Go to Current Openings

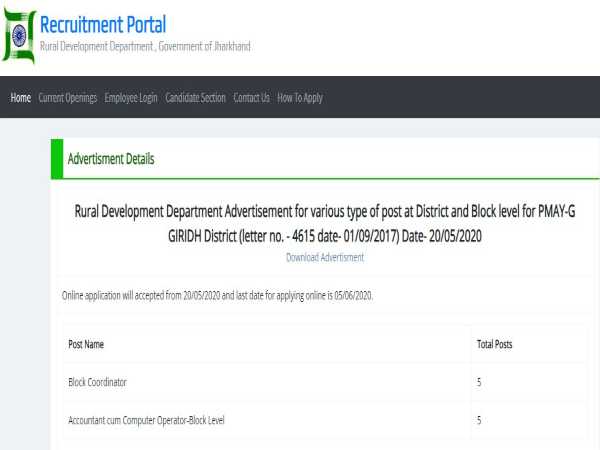(68, 98)
